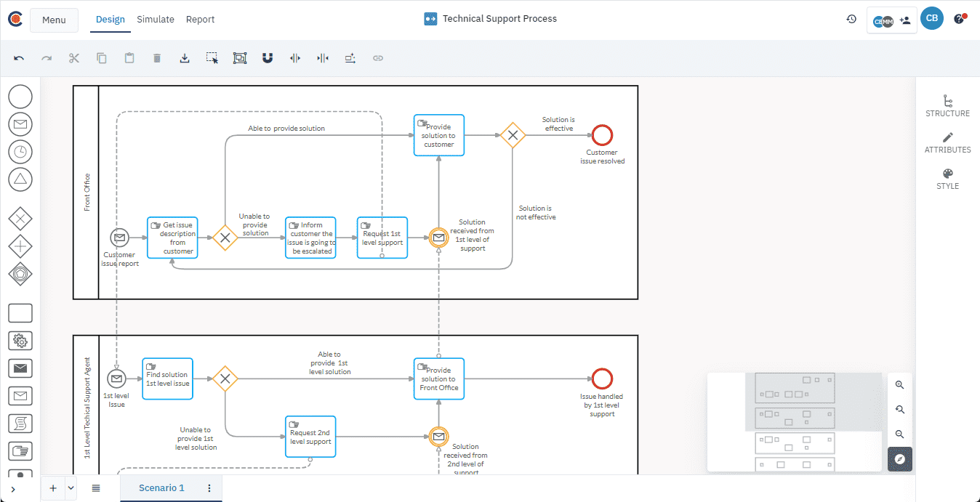980x502 pixels.
Task: Select the Front Office lane label
Action: [87, 193]
